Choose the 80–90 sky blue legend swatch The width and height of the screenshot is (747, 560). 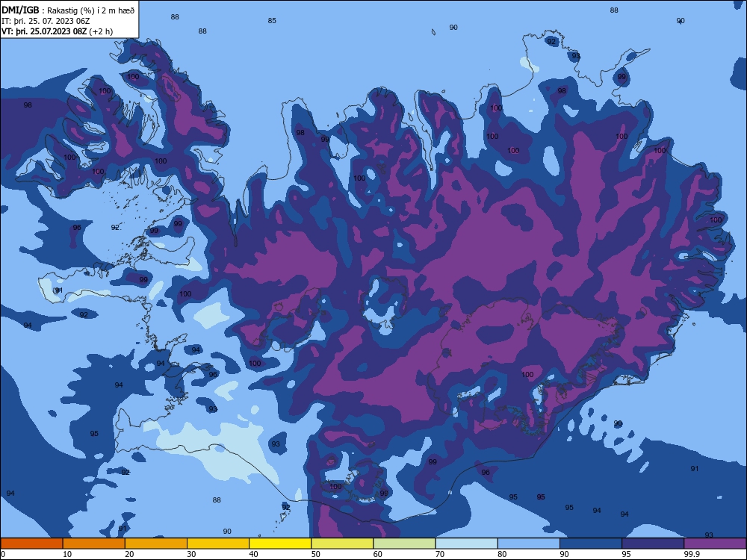pos(529,544)
